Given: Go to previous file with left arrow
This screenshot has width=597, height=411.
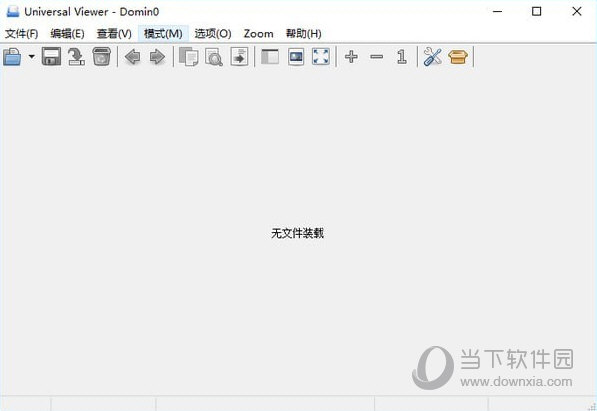Looking at the screenshot, I should [x=132, y=57].
